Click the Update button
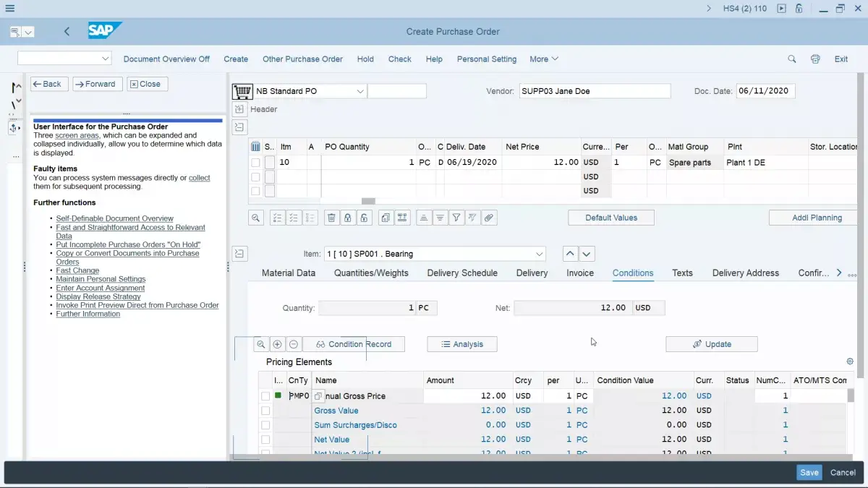The image size is (868, 488). 712,344
